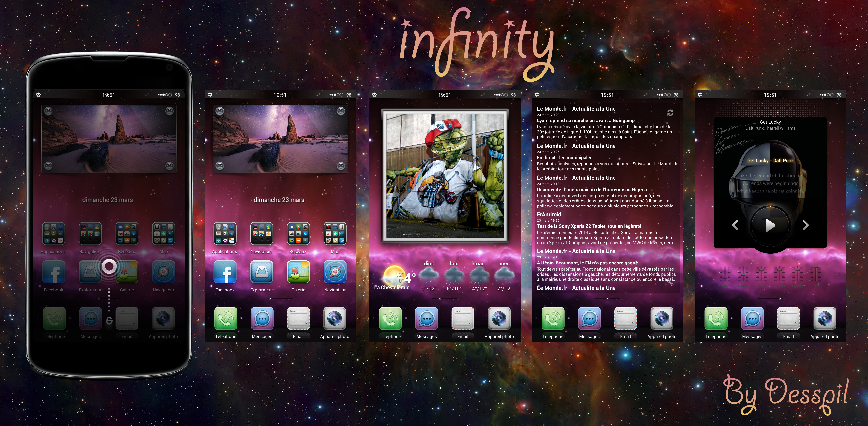Open the graffiti lizard photo frame

pyautogui.click(x=445, y=176)
